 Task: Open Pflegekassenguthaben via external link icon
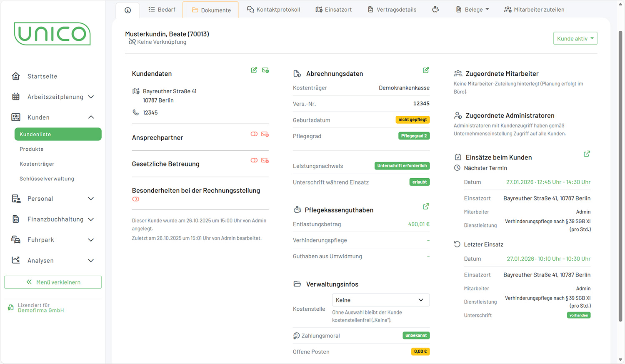coord(426,207)
